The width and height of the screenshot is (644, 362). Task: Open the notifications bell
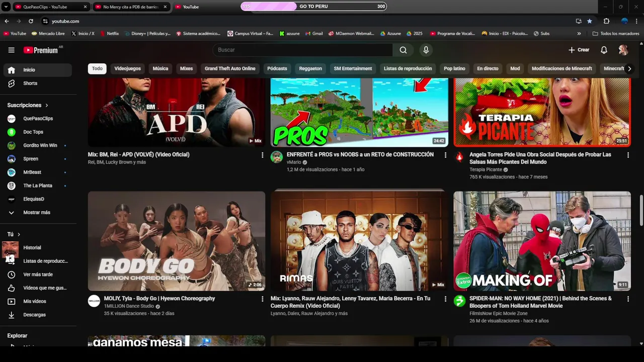(604, 50)
